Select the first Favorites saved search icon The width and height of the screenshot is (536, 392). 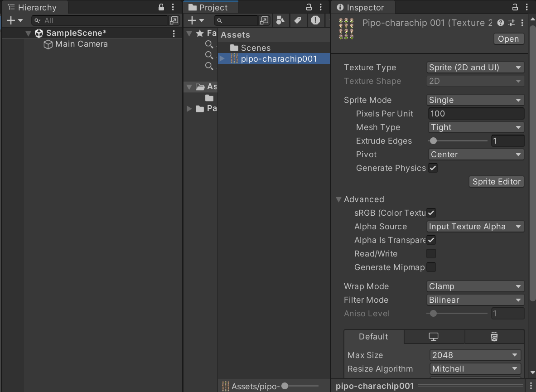coord(209,44)
